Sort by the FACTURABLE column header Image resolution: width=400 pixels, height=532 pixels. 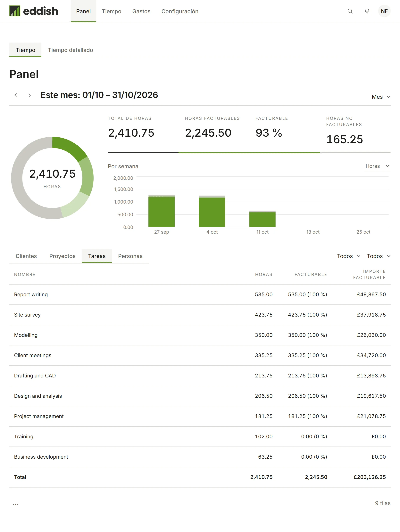(x=311, y=274)
